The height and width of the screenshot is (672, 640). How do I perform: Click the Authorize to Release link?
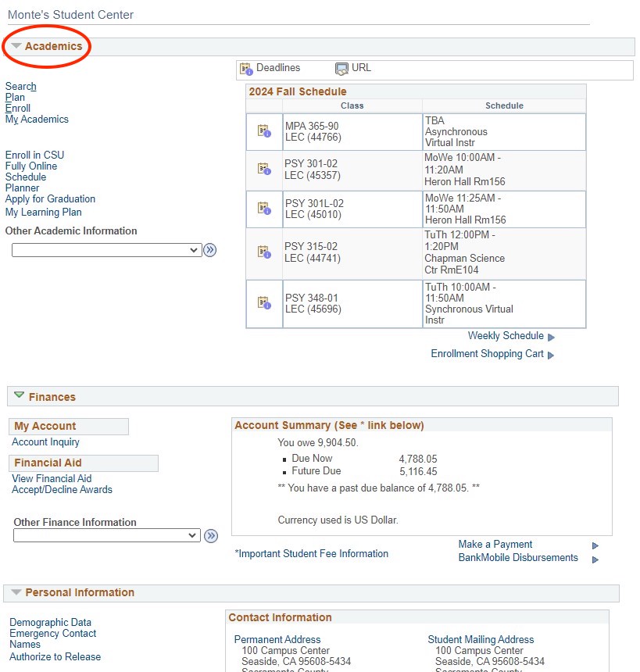point(54,656)
